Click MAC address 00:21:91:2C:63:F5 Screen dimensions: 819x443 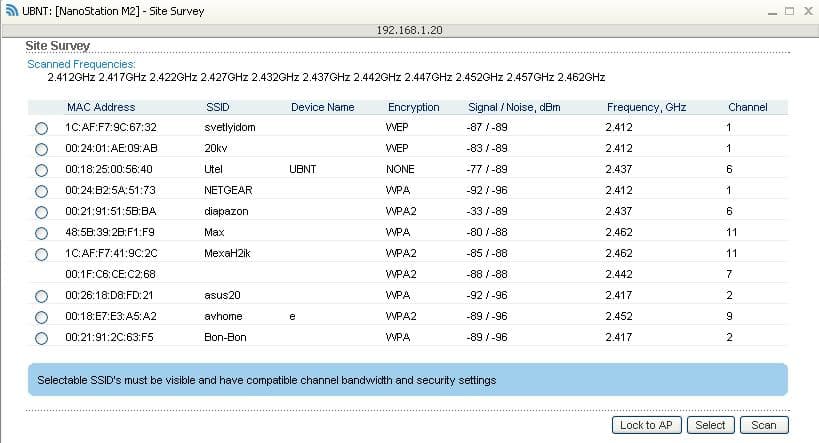[109, 337]
